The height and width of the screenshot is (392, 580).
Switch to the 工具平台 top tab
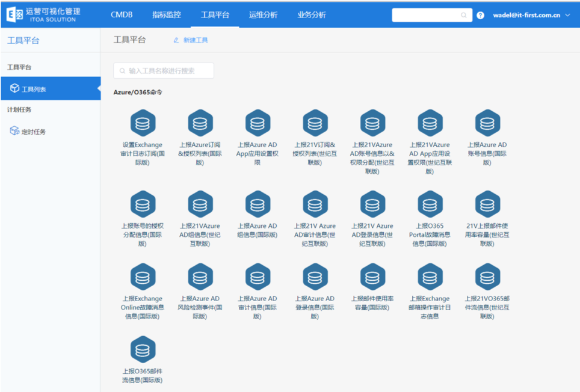point(215,15)
